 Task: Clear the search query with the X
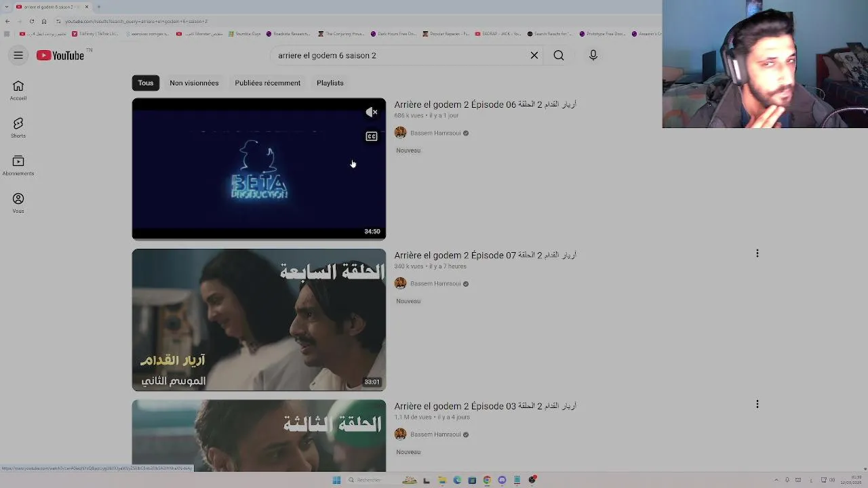[x=534, y=56]
